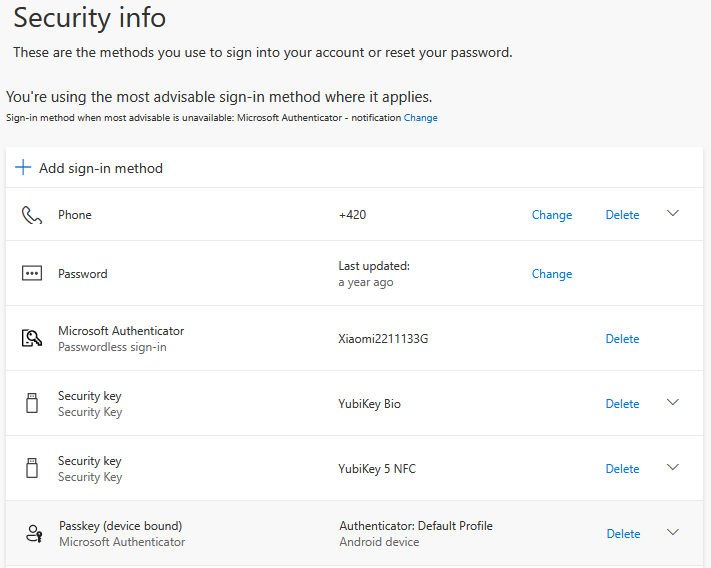Click the 'Last updated:' text
Image resolution: width=711 pixels, height=568 pixels.
(374, 266)
